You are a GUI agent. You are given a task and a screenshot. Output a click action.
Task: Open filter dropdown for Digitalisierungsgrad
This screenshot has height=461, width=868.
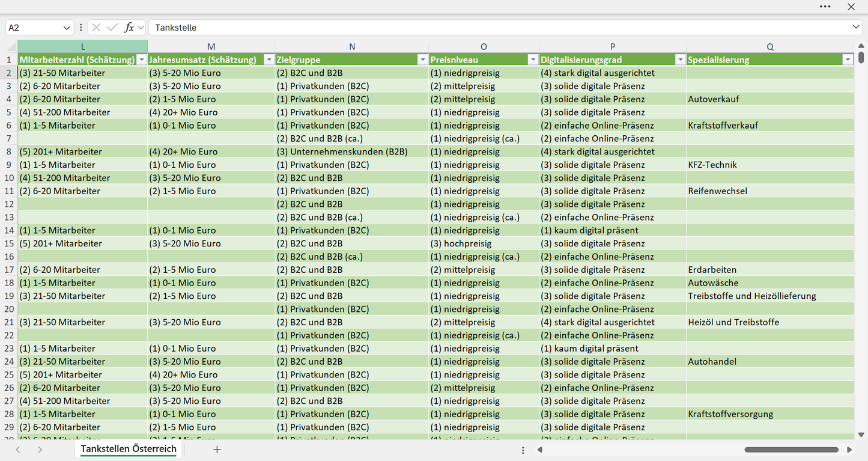[680, 60]
